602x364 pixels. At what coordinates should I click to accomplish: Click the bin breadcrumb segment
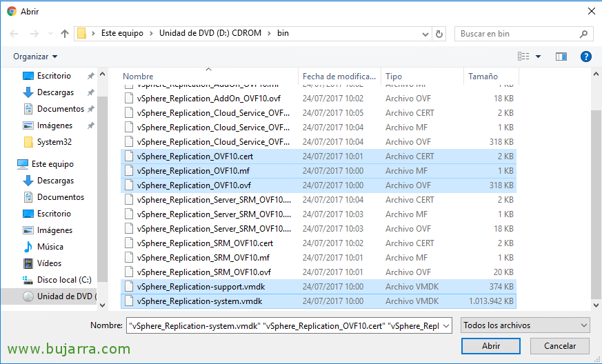pos(283,33)
